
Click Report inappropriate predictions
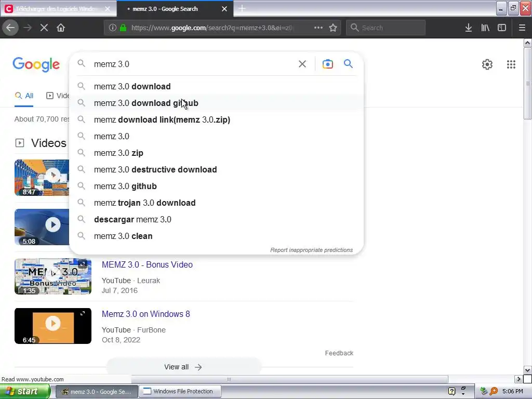tap(311, 250)
